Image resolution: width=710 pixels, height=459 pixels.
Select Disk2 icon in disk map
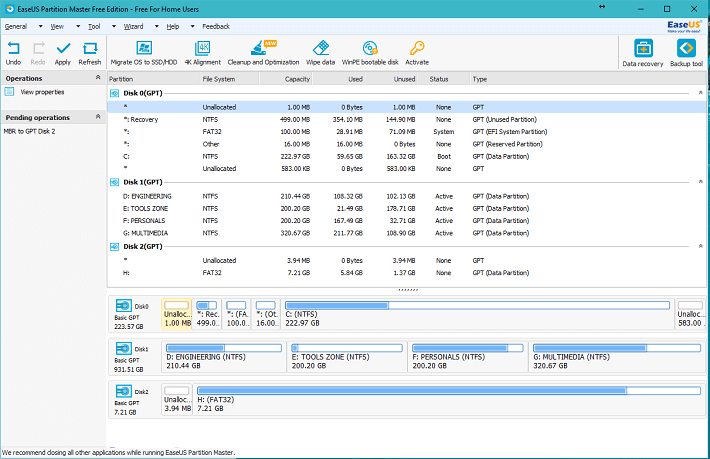pos(124,391)
